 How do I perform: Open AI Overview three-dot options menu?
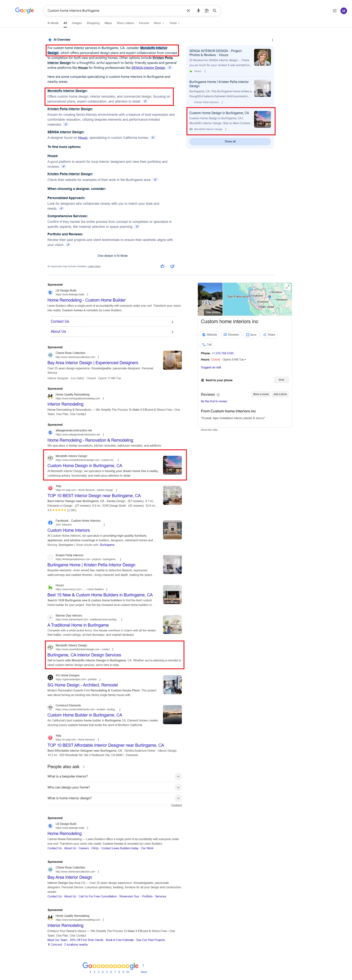click(272, 40)
